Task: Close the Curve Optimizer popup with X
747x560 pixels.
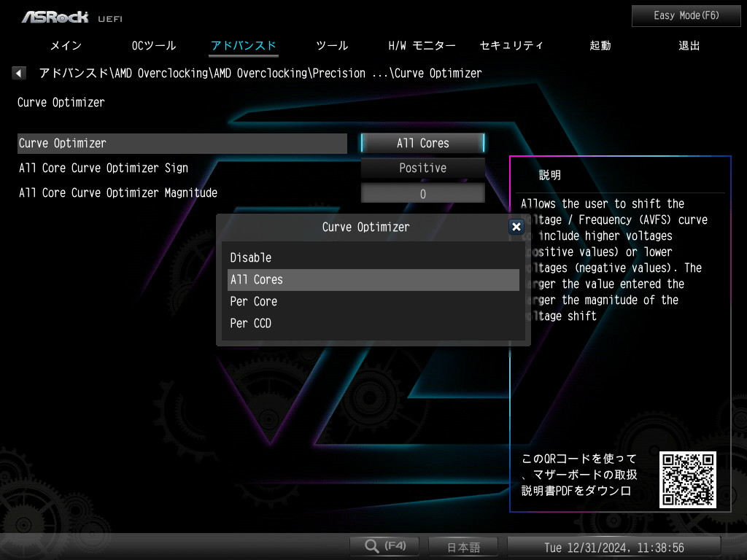Action: (516, 227)
